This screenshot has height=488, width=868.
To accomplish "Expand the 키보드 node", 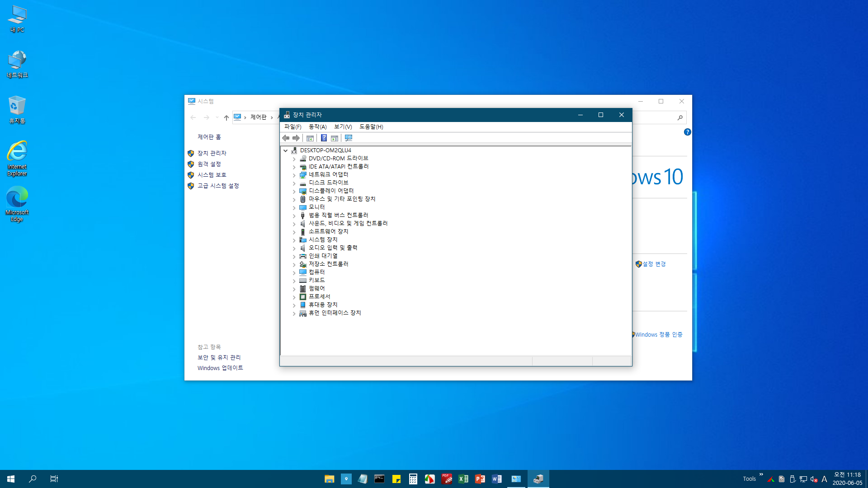I will (x=294, y=281).
